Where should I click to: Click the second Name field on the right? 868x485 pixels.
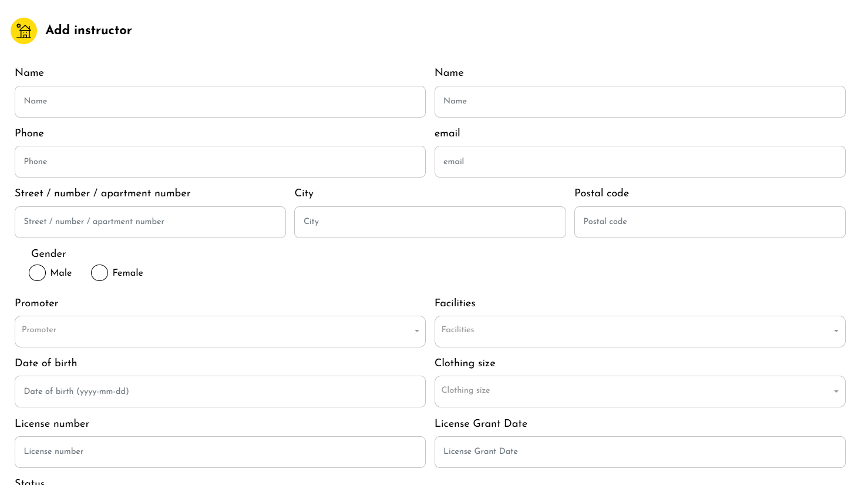click(x=640, y=102)
